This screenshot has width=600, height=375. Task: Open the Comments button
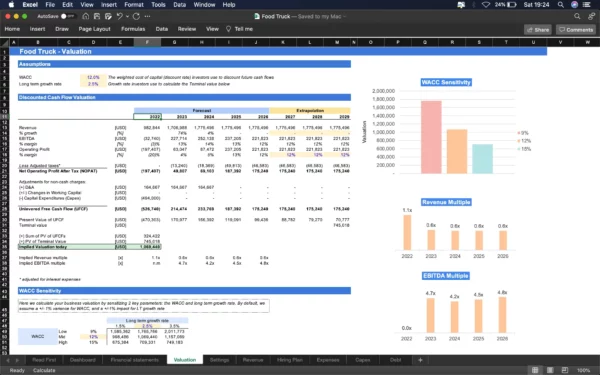pyautogui.click(x=576, y=29)
